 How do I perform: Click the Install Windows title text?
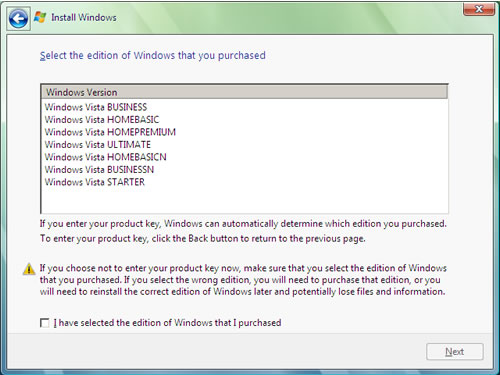tap(84, 17)
